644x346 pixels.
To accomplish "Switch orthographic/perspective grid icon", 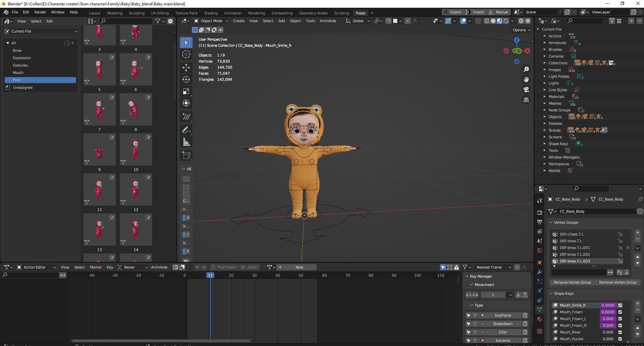I will click(526, 100).
